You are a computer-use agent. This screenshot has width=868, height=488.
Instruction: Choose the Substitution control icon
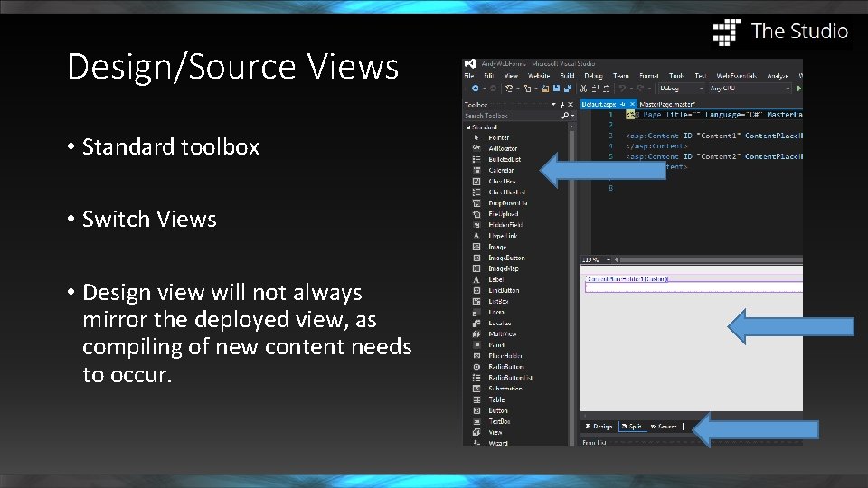pos(476,389)
